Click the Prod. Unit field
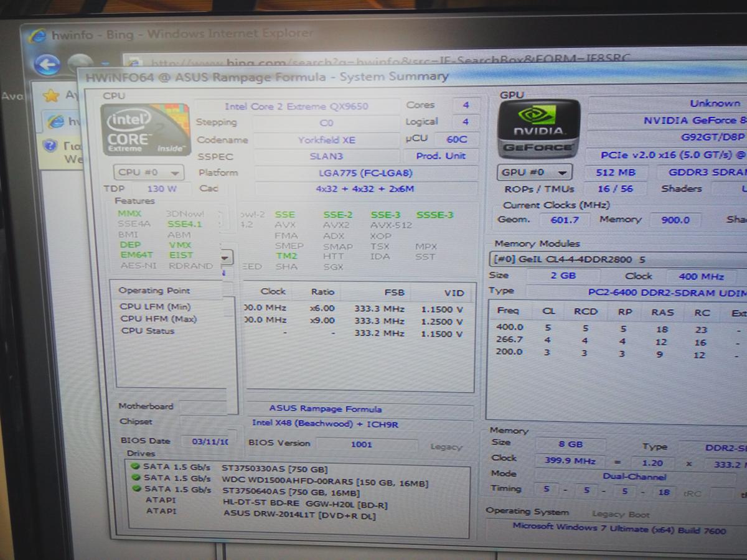The height and width of the screenshot is (560, 747). (440, 156)
